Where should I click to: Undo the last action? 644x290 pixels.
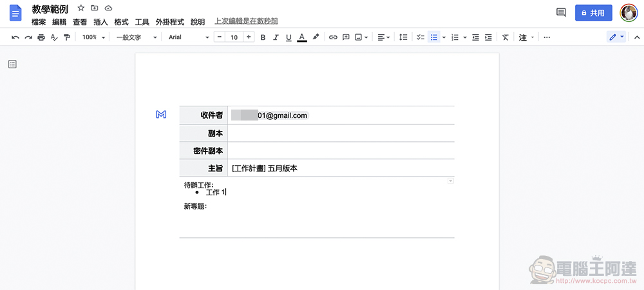[x=15, y=37]
